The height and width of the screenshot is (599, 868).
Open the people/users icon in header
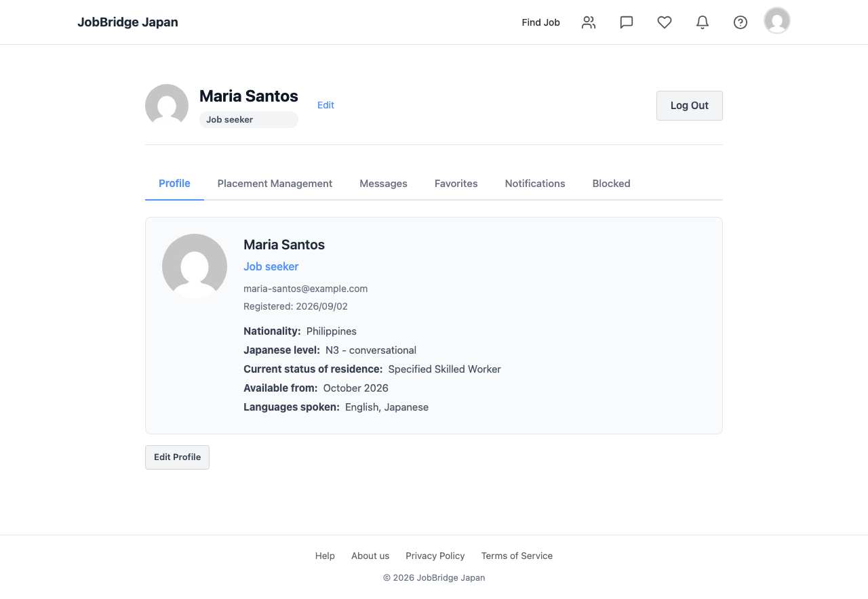[589, 22]
